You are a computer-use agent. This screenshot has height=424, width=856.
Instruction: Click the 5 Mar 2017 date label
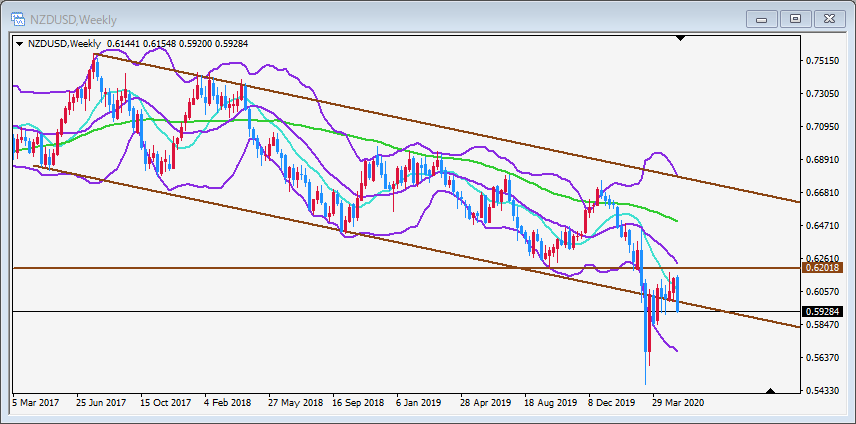click(x=34, y=403)
